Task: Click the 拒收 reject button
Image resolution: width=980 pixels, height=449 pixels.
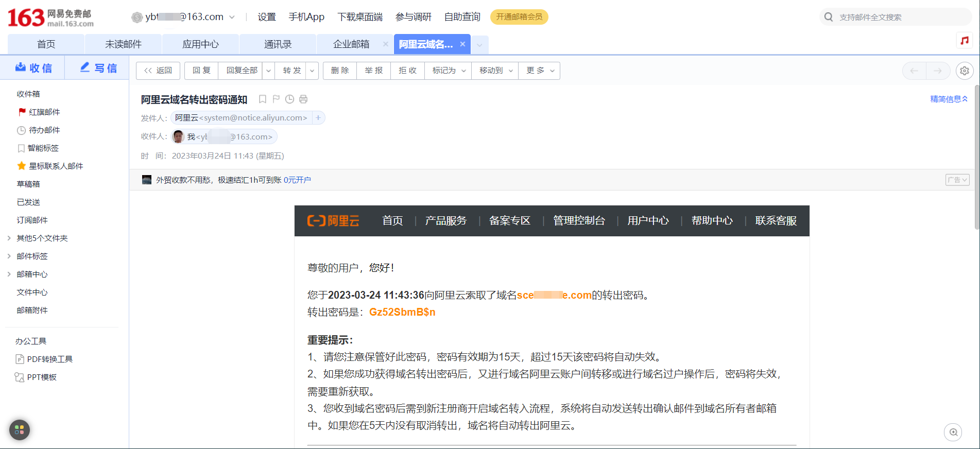Action: pos(407,71)
